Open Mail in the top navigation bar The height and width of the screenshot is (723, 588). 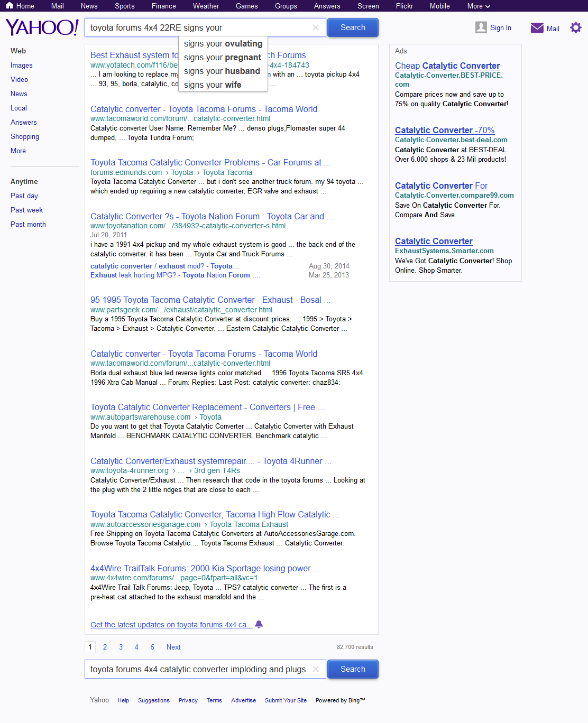pos(58,6)
